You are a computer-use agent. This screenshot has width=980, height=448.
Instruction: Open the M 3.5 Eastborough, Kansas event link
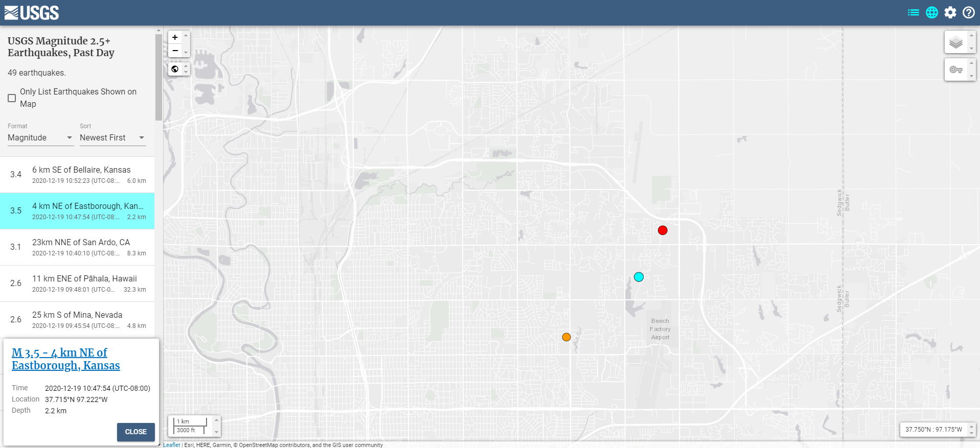[x=66, y=359]
